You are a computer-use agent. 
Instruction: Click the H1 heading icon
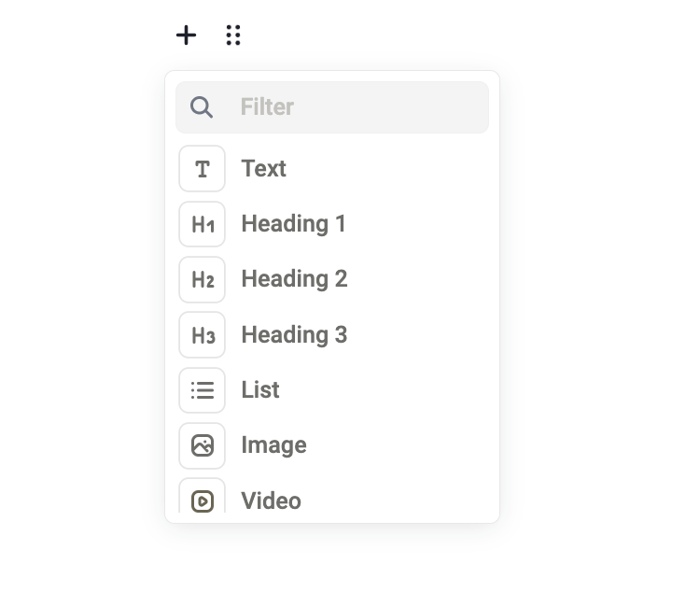[203, 224]
